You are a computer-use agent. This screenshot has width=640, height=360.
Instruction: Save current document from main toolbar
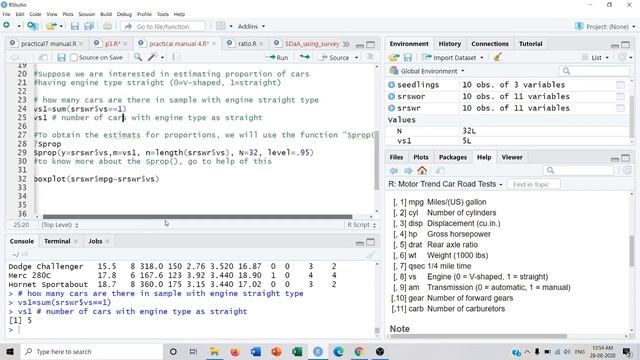click(75, 26)
